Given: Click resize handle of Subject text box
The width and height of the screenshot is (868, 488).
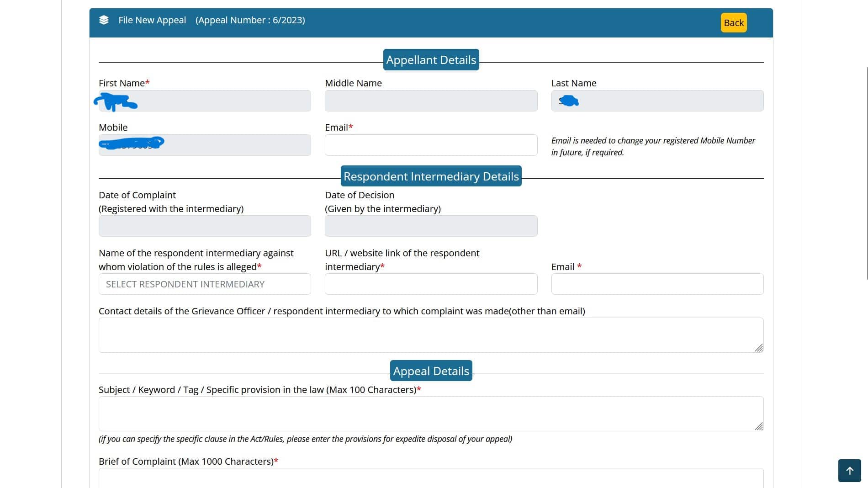Looking at the screenshot, I should click(x=758, y=426).
